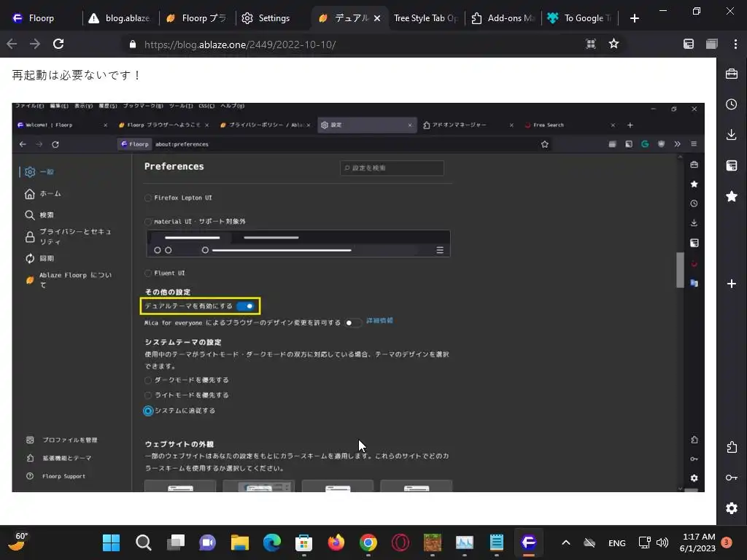747x560 pixels.
Task: Switch to the Tree Style Tab Options tab
Action: coord(426,18)
